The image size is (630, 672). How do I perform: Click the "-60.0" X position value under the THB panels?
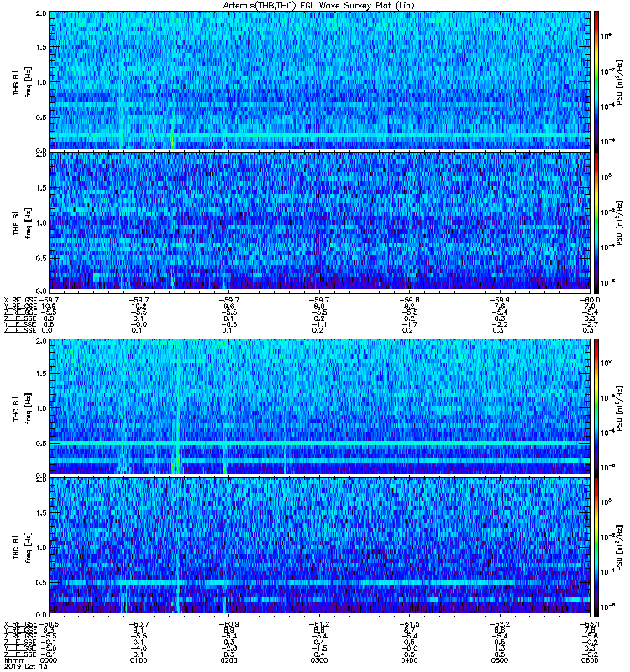pyautogui.click(x=590, y=300)
